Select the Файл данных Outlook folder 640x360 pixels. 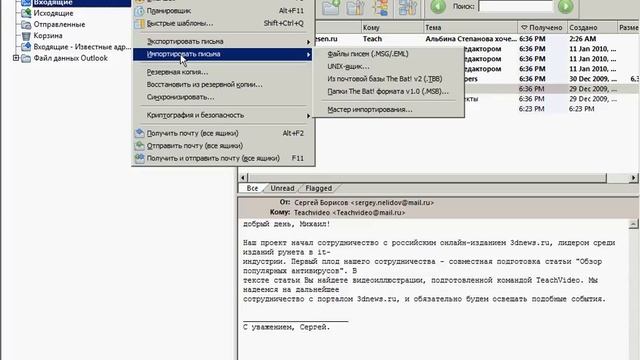tap(70, 58)
